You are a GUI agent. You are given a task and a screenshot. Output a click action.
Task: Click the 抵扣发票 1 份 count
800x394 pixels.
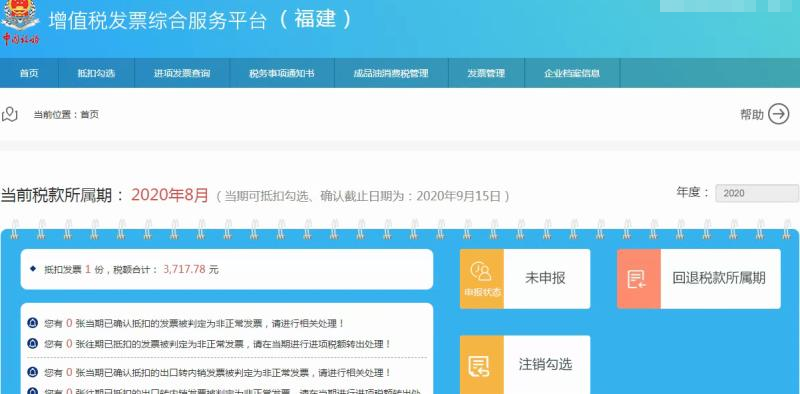tap(74, 269)
